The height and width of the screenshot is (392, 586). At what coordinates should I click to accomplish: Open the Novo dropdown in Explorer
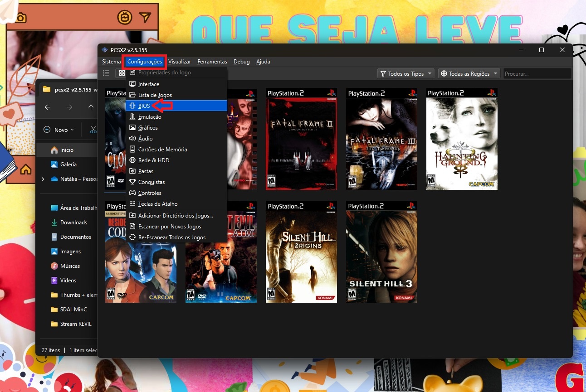tap(59, 130)
